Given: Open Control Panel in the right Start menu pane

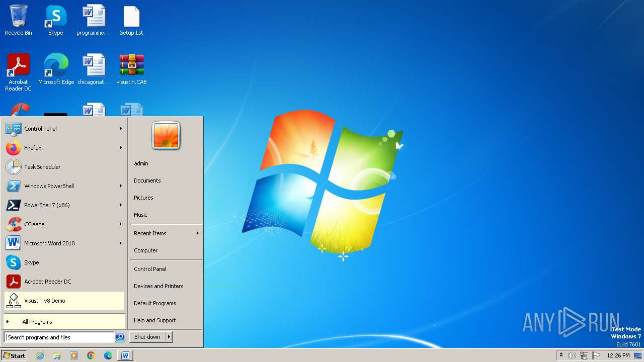Looking at the screenshot, I should [166, 269].
